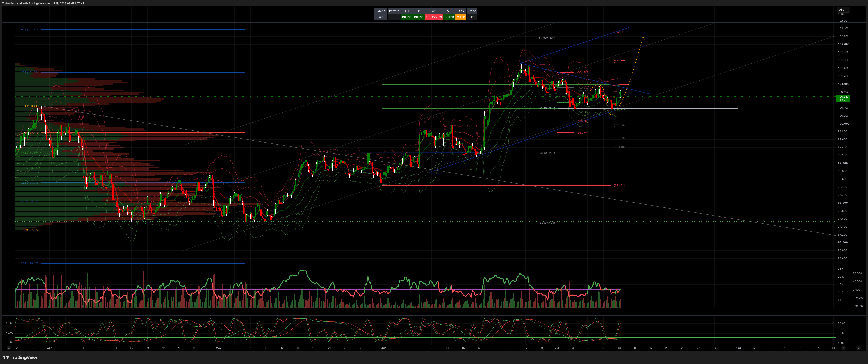The image size is (868, 364).
Task: Click the Jul label on time axis
Action: pos(557,348)
